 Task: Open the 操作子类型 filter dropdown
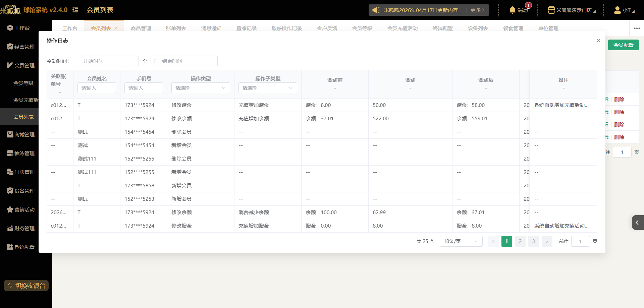point(268,88)
